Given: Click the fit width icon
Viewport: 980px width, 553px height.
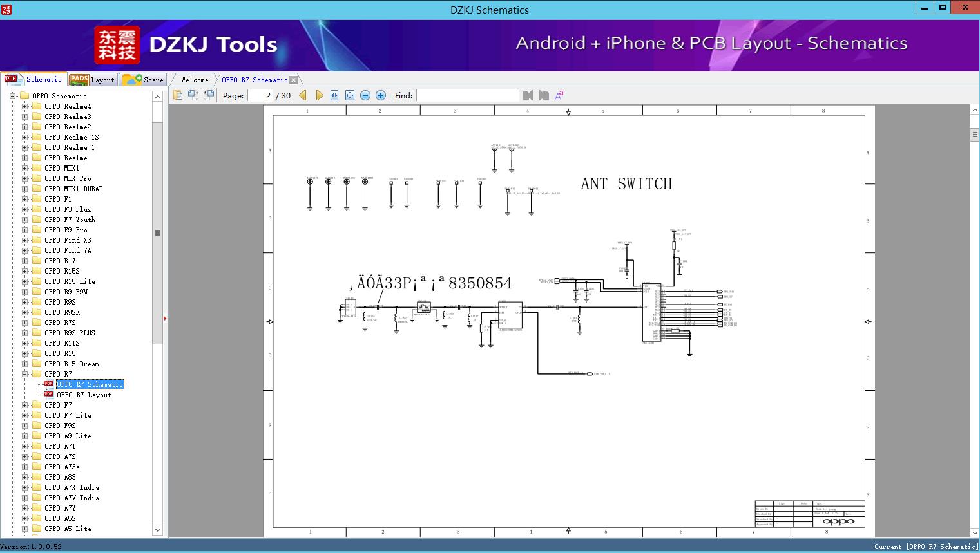Looking at the screenshot, I should point(334,95).
